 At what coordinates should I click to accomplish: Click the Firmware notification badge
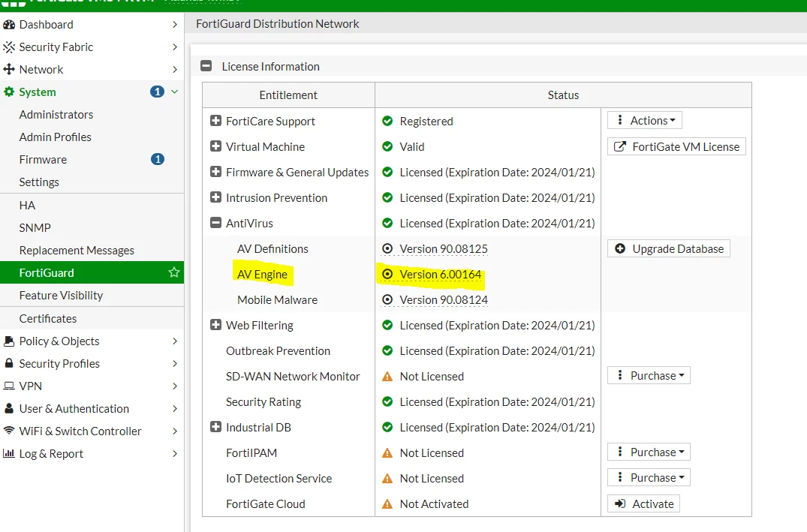pos(158,160)
